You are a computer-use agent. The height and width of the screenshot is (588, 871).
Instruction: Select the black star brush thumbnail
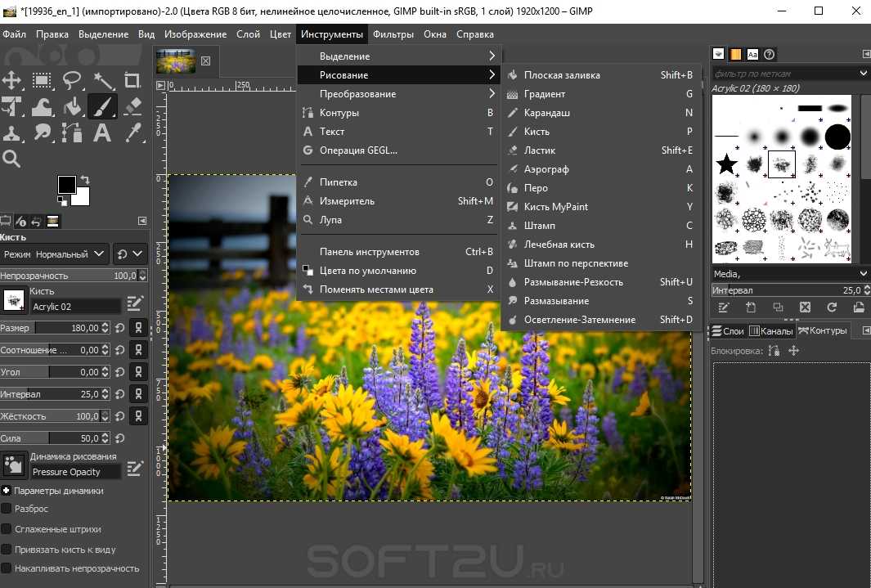coord(726,164)
